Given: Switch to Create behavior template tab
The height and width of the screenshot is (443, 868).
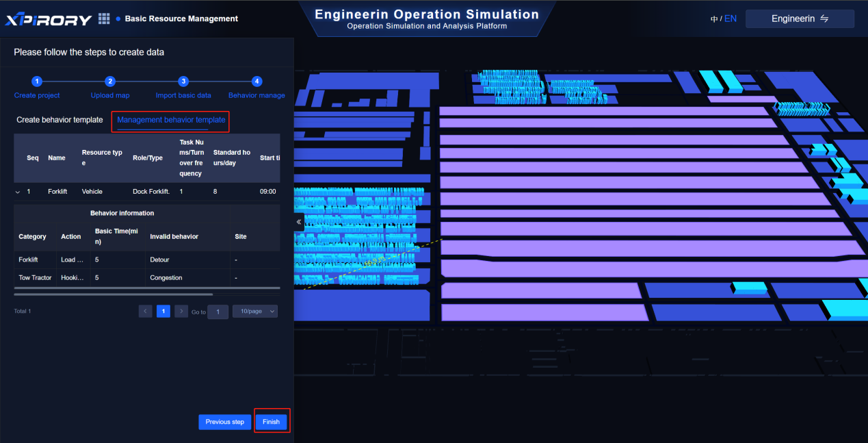Looking at the screenshot, I should pos(60,120).
